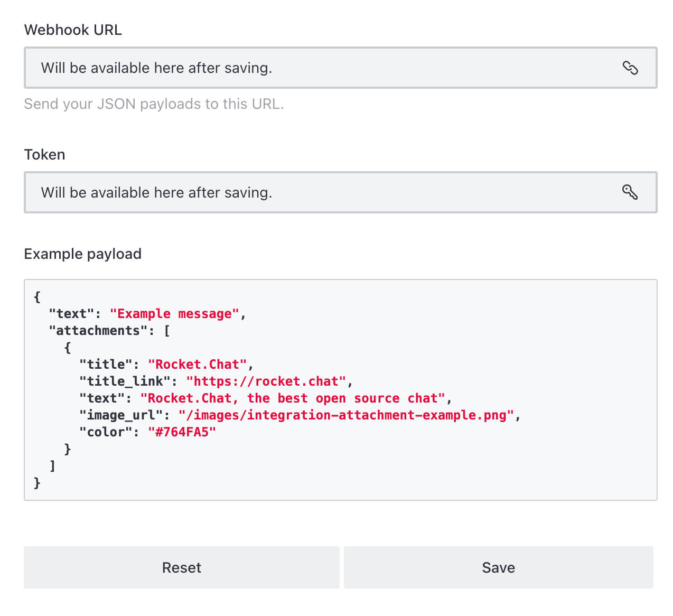Image resolution: width=673 pixels, height=616 pixels.
Task: Click the "https://rocket.chat" value
Action: pyautogui.click(x=266, y=381)
